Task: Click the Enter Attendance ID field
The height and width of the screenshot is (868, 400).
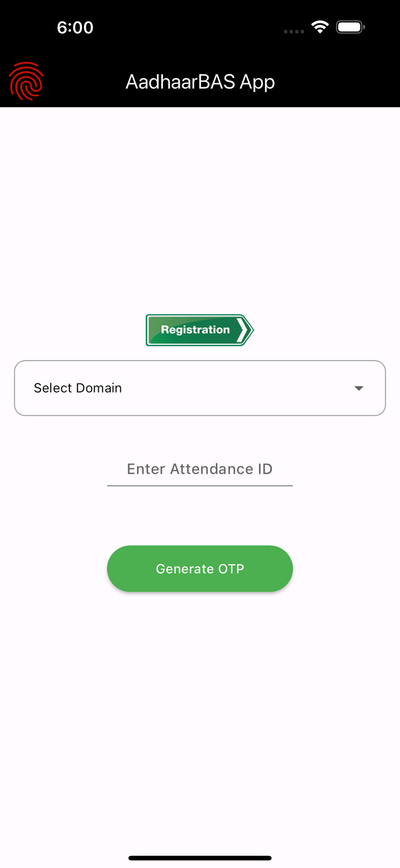Action: pyautogui.click(x=200, y=469)
